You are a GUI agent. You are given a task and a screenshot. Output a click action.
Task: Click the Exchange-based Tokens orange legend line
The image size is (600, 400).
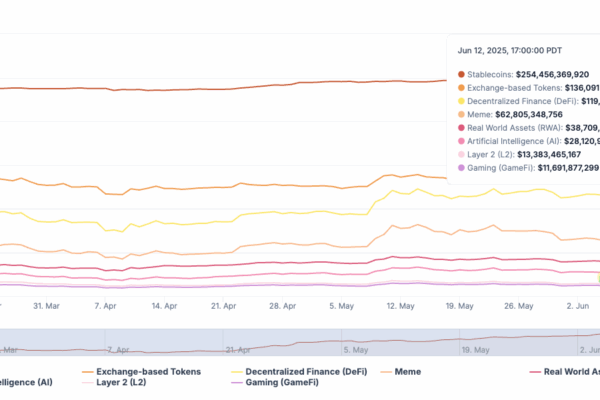coord(88,372)
